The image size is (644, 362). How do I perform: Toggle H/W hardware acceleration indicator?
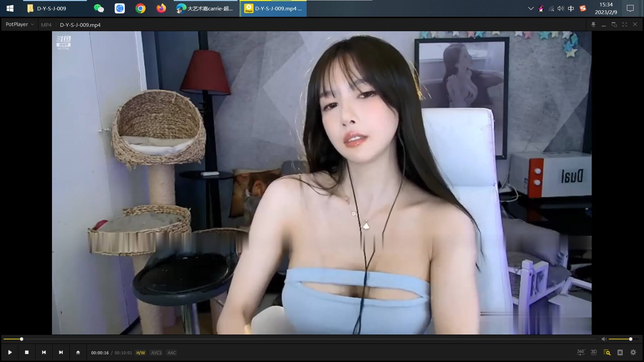[141, 353]
